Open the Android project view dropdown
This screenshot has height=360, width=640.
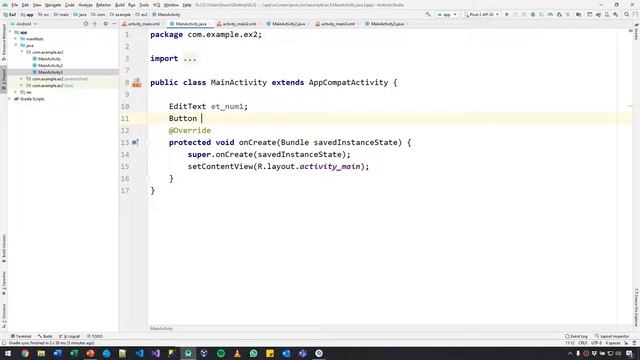(x=24, y=24)
